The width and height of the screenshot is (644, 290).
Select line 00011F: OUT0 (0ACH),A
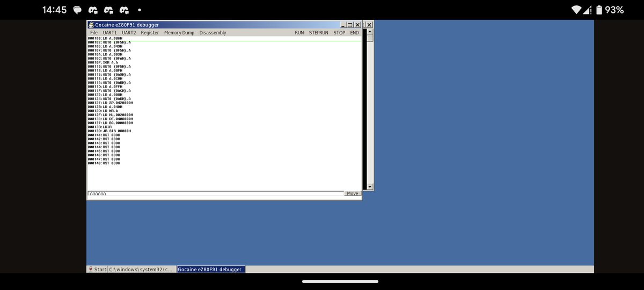109,90
